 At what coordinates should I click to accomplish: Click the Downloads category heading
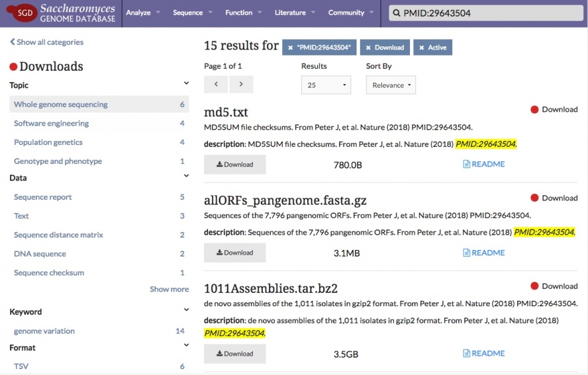click(51, 67)
